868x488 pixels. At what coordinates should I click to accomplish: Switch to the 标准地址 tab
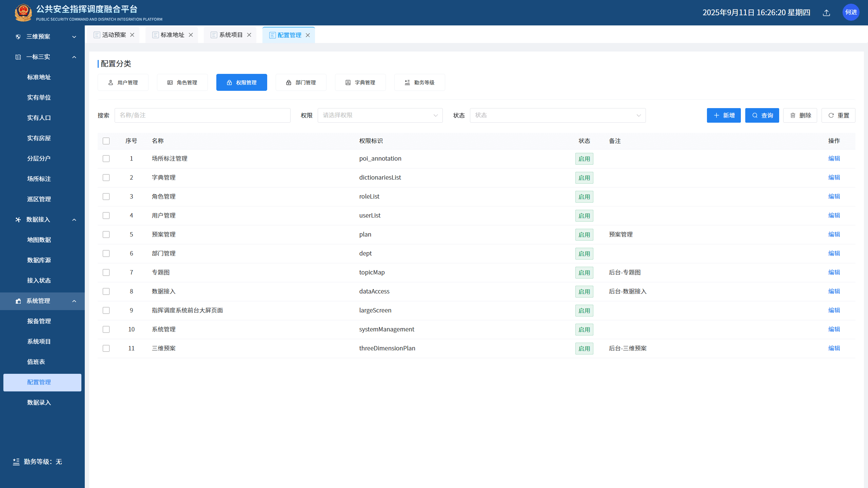point(172,35)
